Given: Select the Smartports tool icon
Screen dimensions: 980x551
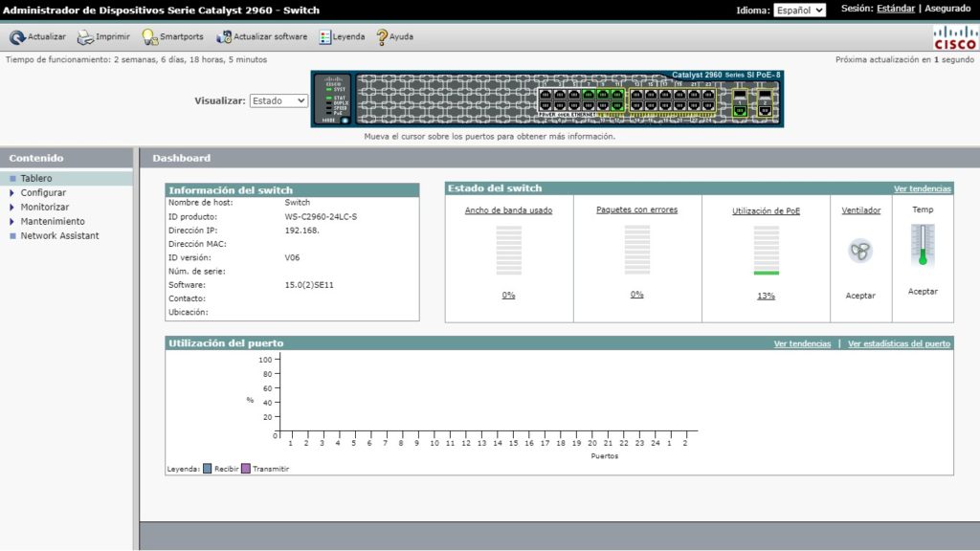Looking at the screenshot, I should pyautogui.click(x=148, y=37).
